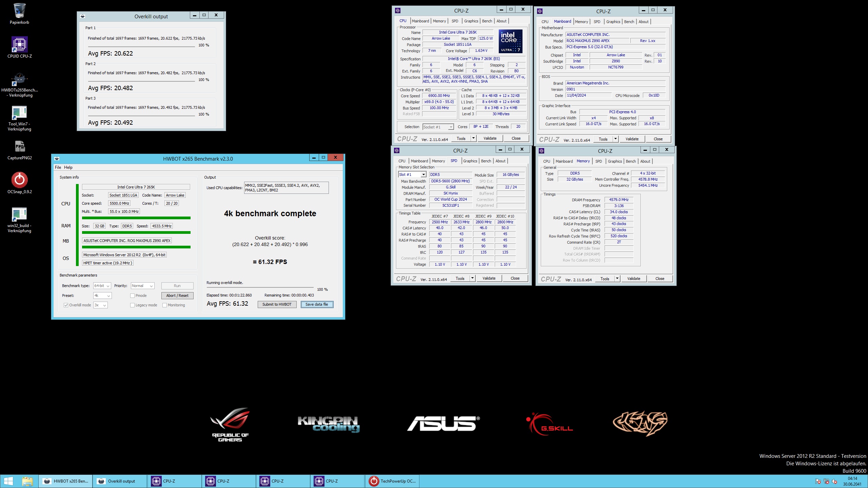The image size is (868, 488).
Task: Open OCSnap_0.9.2 desktop icon
Action: pos(19,183)
